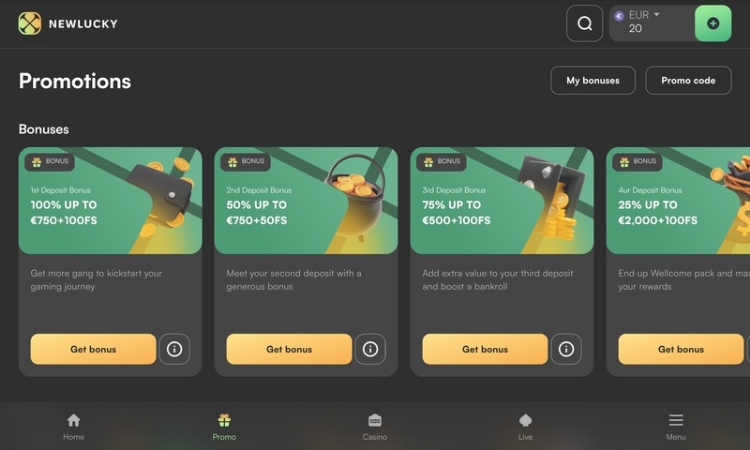Screen dimensions: 750x450
Task: Open the hamburger Menu
Action: click(676, 427)
